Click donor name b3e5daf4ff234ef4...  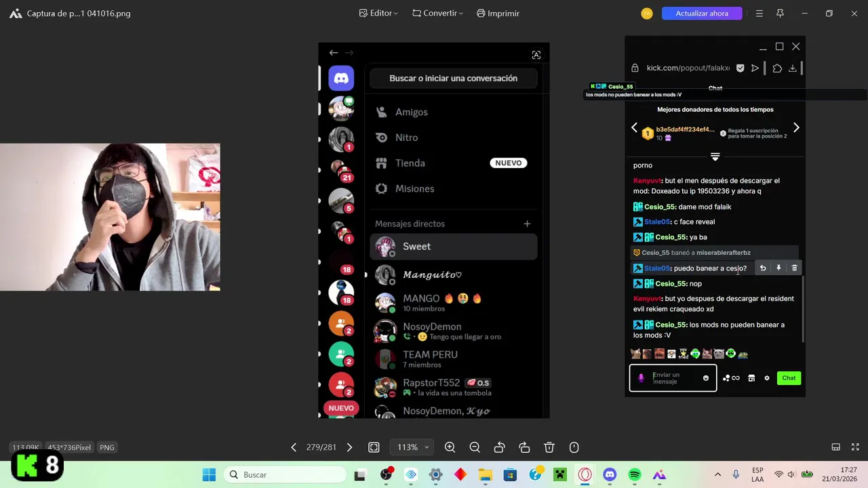pyautogui.click(x=685, y=129)
